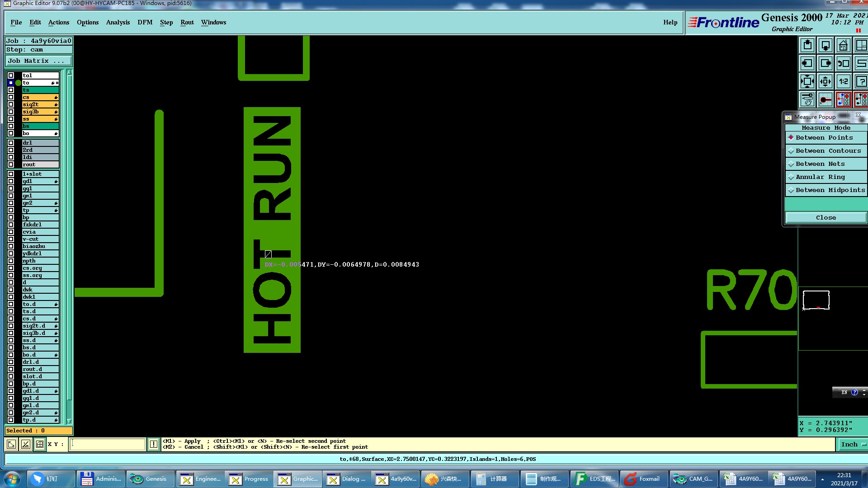Click the exclamation mark button beside XY field
Image resolution: width=868 pixels, height=488 pixels.
click(154, 444)
